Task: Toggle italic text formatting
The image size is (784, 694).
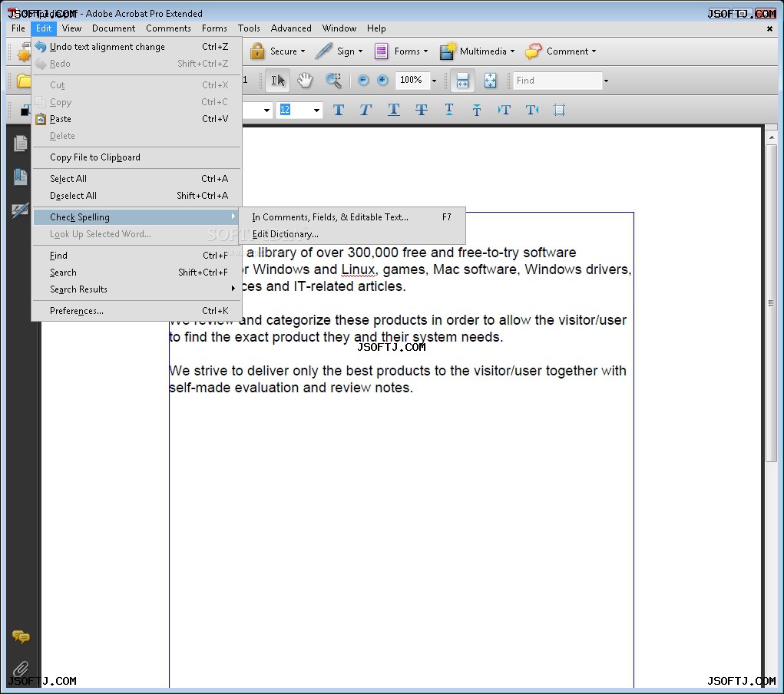Action: pyautogui.click(x=366, y=110)
